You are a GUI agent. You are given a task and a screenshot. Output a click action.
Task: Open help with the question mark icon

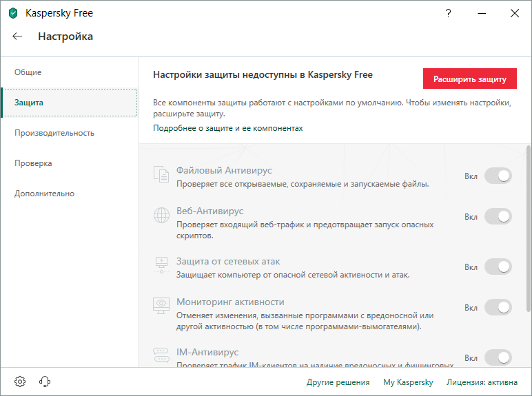pos(449,13)
